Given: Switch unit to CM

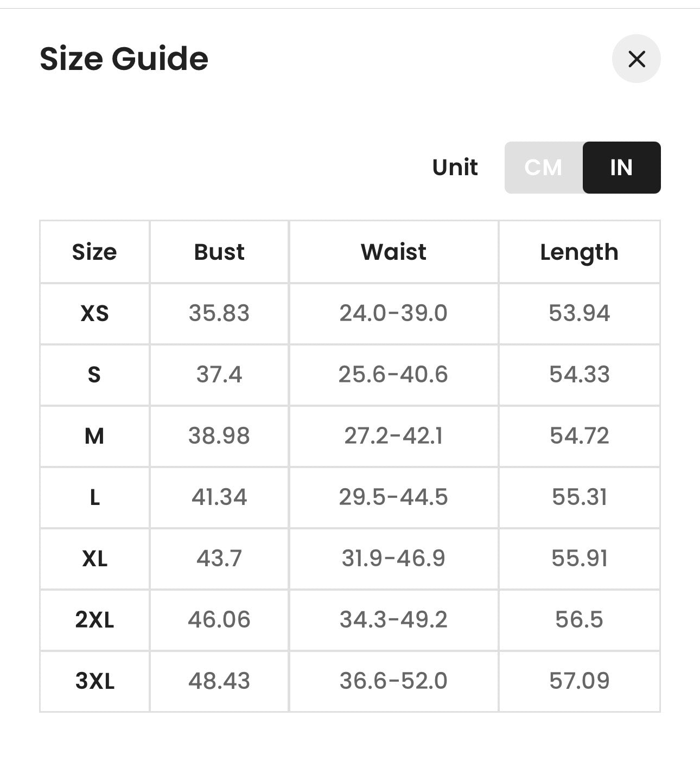Looking at the screenshot, I should [x=544, y=168].
